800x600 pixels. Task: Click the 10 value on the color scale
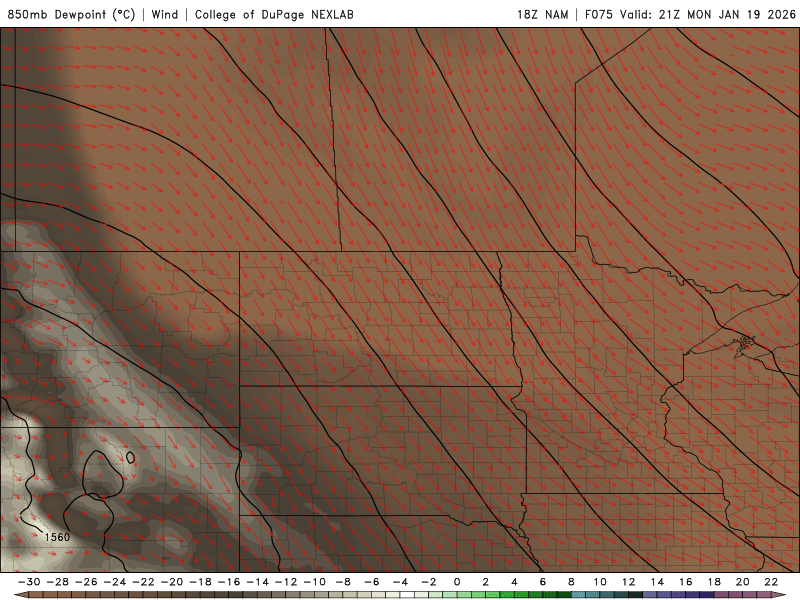(x=600, y=582)
